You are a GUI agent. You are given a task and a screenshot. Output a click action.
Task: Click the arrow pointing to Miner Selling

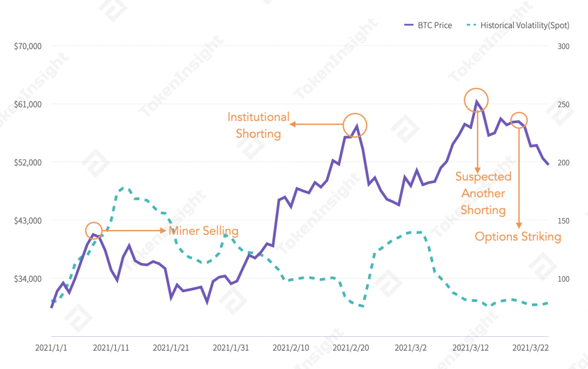point(134,231)
